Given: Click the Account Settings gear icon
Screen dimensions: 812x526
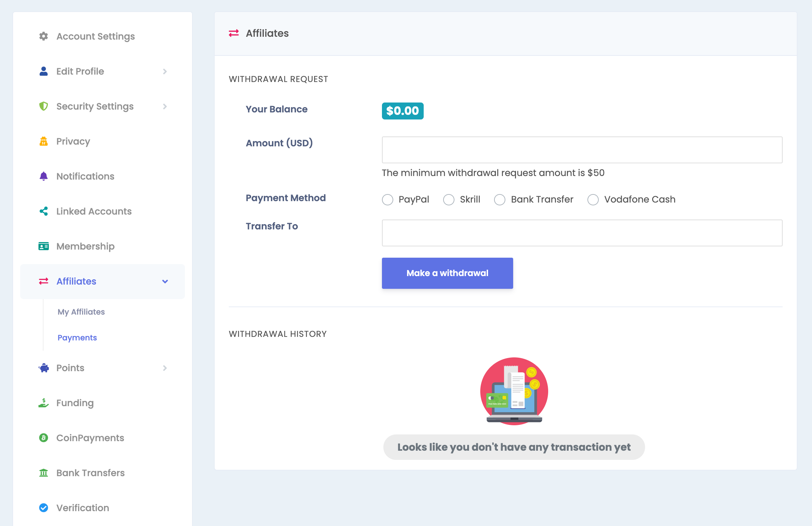Looking at the screenshot, I should pos(43,36).
